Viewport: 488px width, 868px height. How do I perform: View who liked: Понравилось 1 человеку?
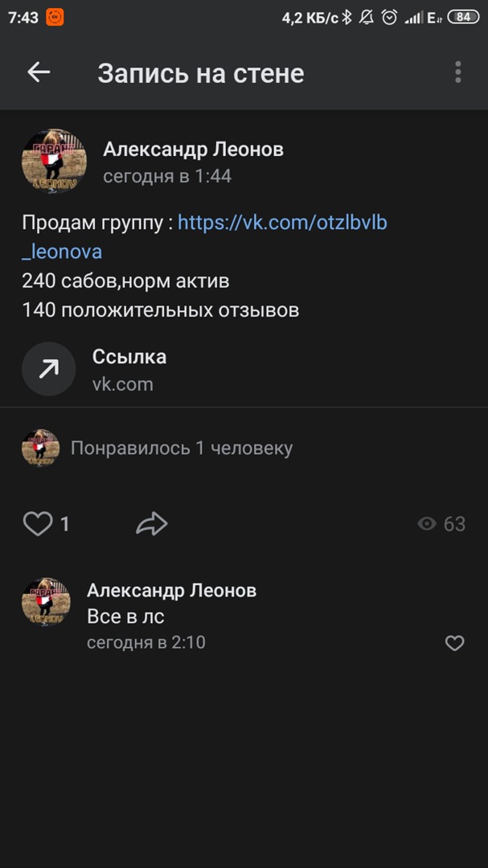coord(181,448)
